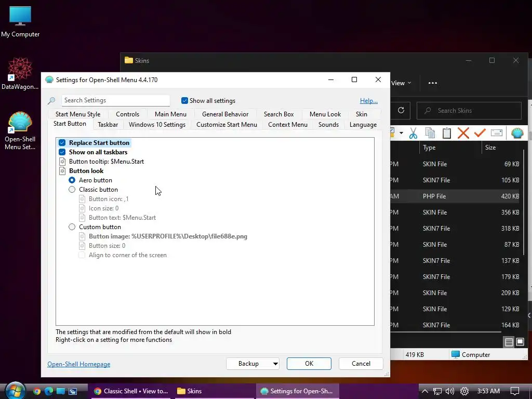
Task: Toggle Show all settings checkbox
Action: (184, 100)
